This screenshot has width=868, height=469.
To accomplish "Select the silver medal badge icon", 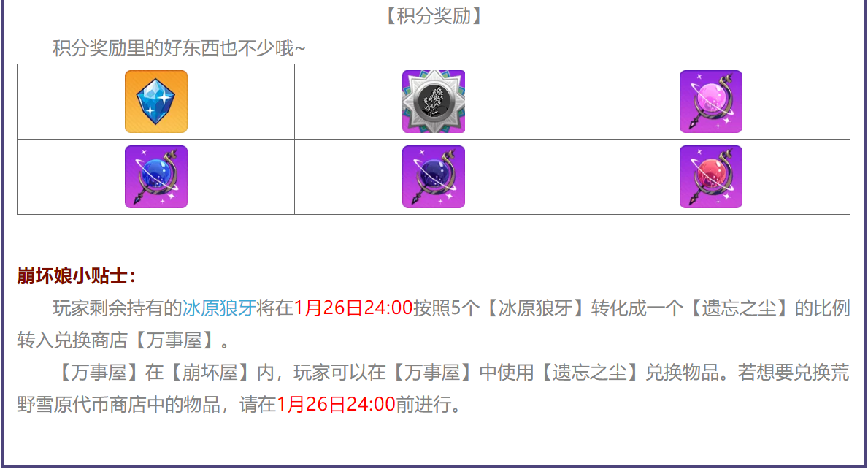I will click(x=434, y=102).
